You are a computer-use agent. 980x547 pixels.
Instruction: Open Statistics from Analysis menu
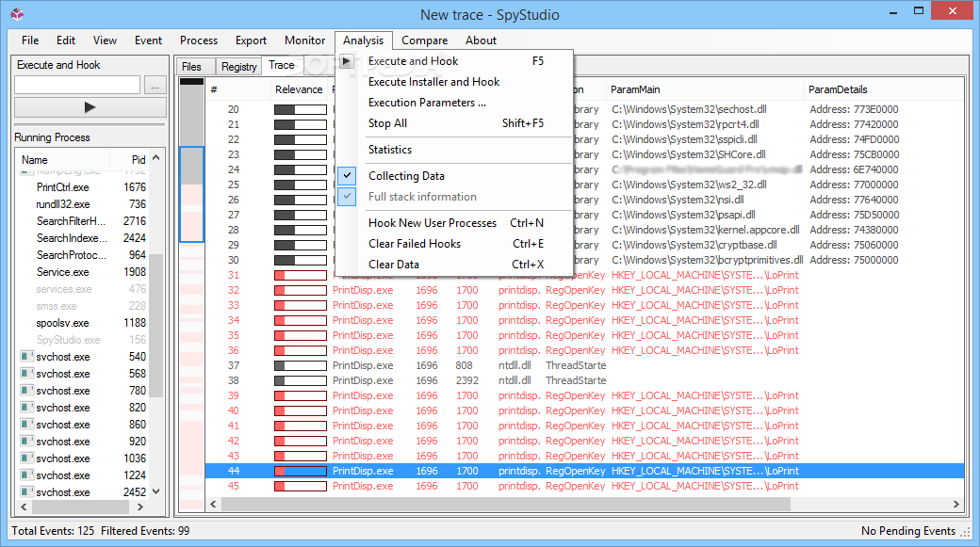(x=454, y=150)
